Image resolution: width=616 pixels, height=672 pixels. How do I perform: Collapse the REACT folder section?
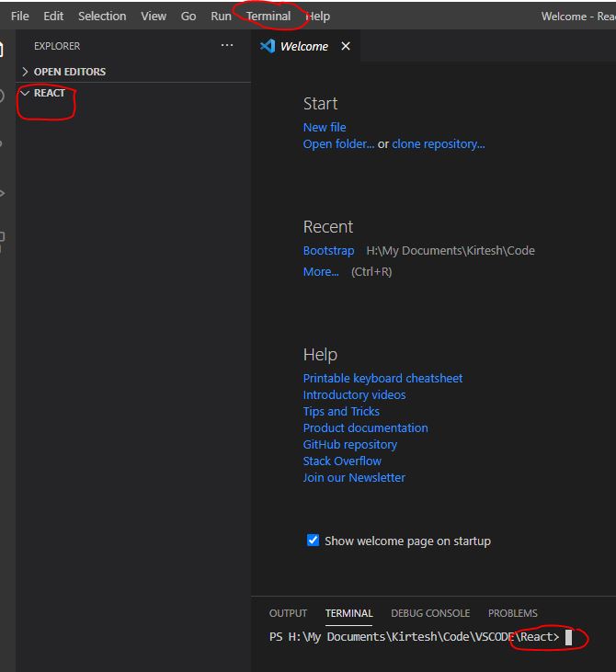coord(49,93)
